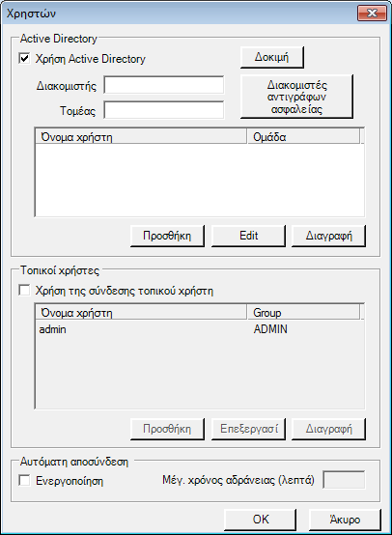The width and height of the screenshot is (392, 535).
Task: Click local users Όνομα χρήστη column header
Action: (x=141, y=312)
